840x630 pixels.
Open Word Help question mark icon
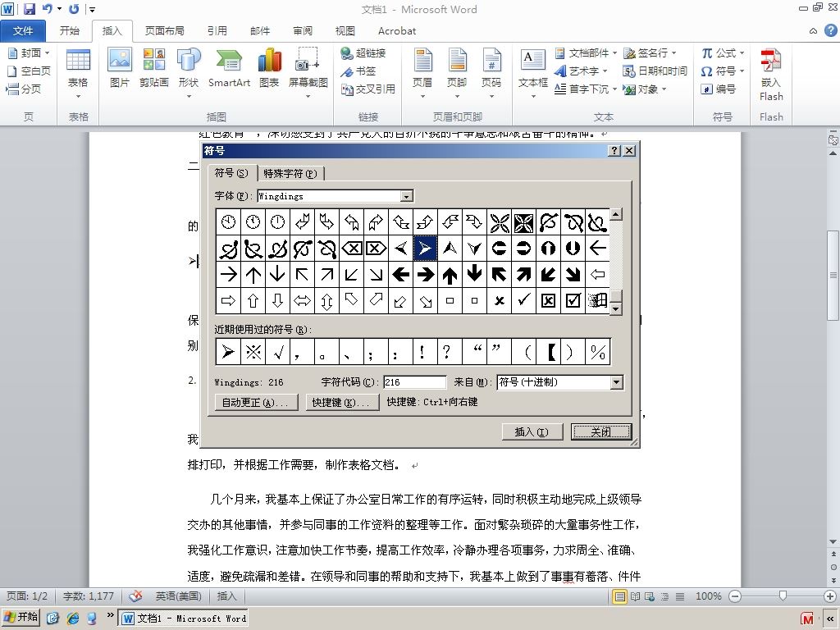(830, 30)
